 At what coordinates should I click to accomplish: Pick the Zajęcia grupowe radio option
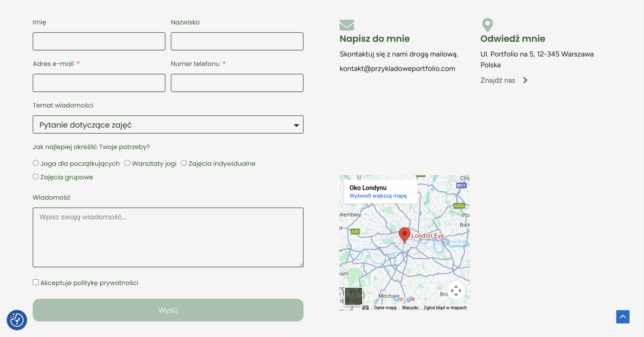tap(36, 177)
